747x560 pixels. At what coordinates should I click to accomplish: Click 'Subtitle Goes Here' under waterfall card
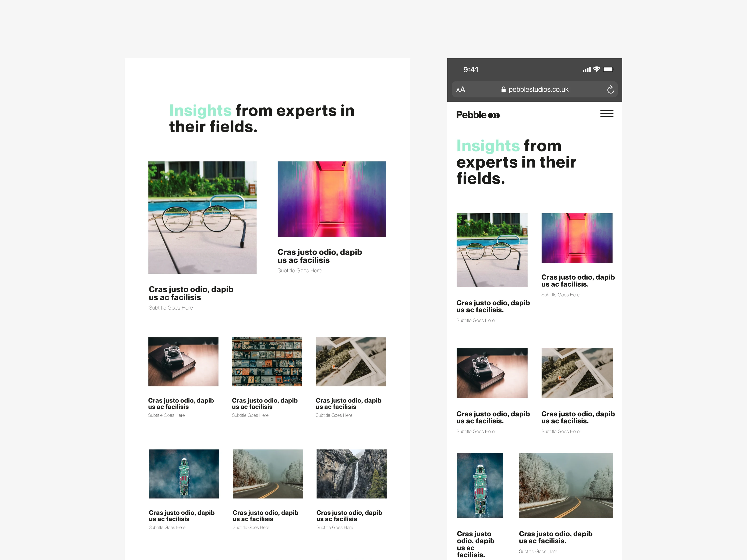click(335, 528)
